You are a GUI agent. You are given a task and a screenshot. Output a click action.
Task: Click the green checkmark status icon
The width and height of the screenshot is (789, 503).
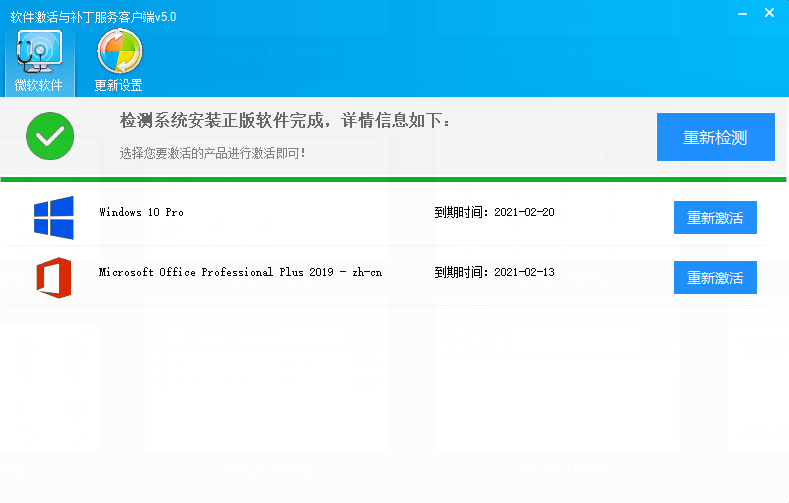[50, 136]
